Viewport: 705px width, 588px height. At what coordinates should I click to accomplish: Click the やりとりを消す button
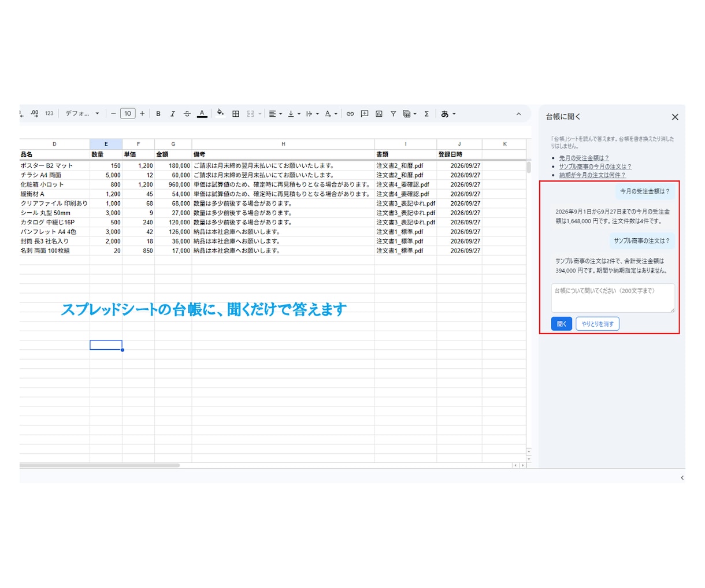click(598, 324)
